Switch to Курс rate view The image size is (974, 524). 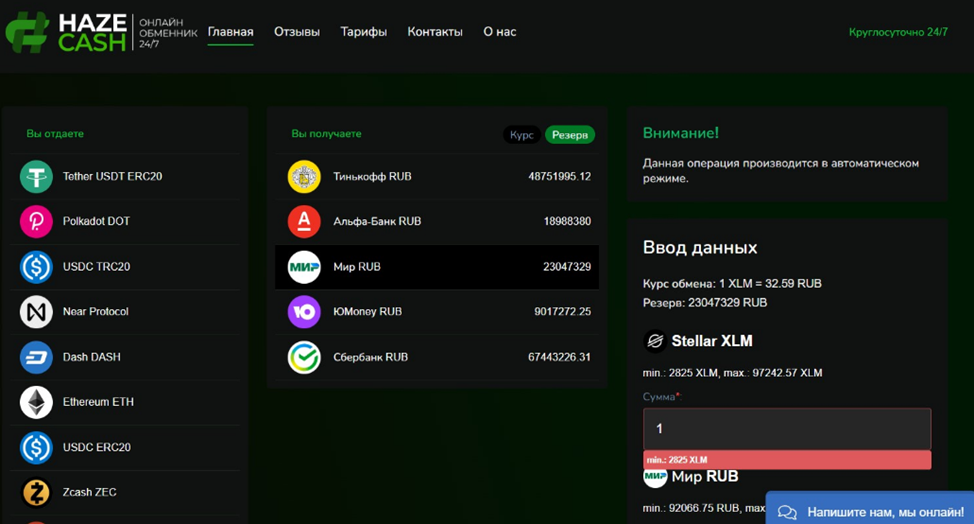(522, 135)
